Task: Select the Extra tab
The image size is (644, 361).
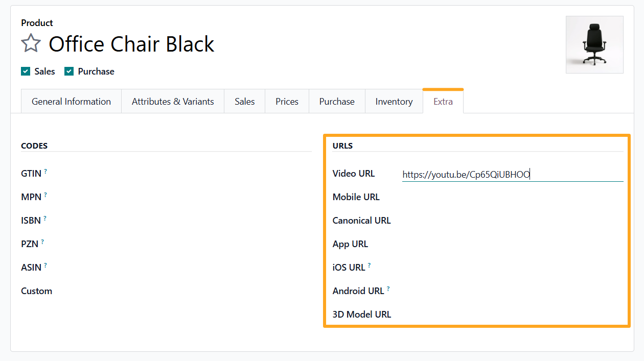Action: point(443,101)
